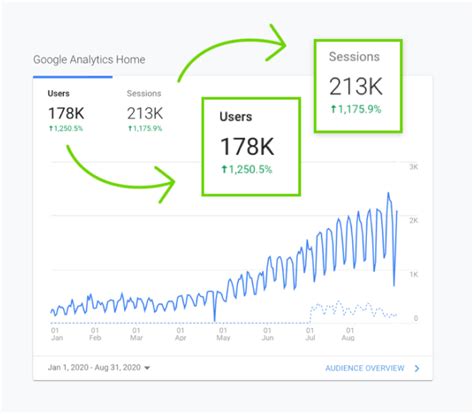This screenshot has height=414, width=474.
Task: Click the 1K y-axis label
Action: pos(414,274)
